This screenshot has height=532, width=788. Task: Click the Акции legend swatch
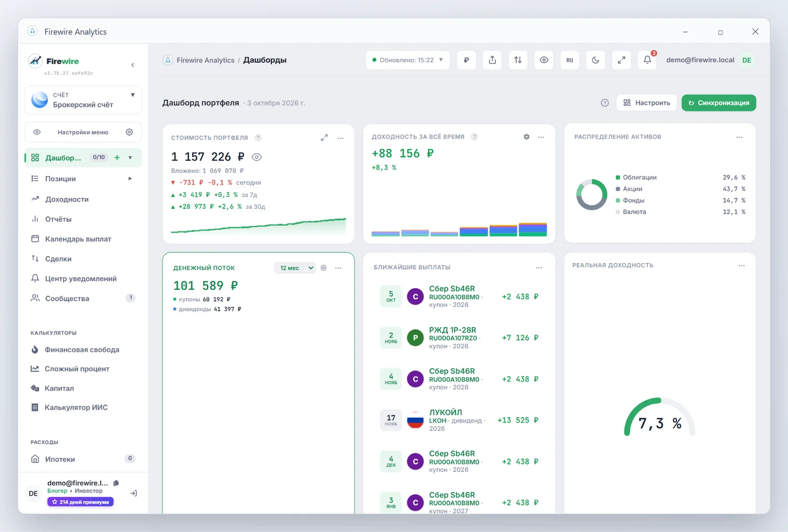618,189
